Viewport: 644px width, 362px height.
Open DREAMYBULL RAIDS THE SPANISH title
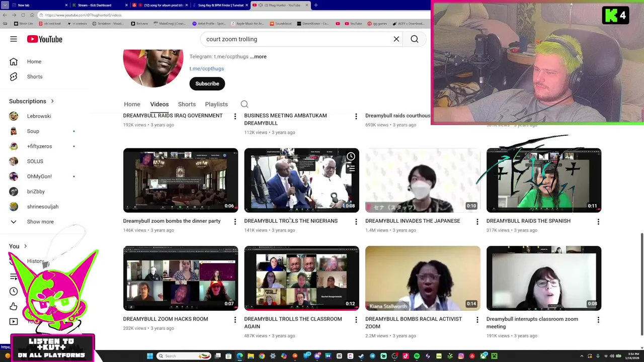click(528, 221)
